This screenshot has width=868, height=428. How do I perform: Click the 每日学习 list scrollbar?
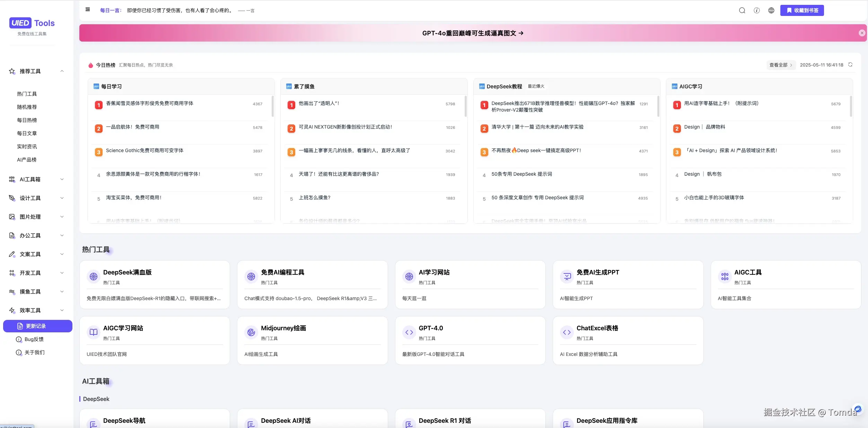pyautogui.click(x=273, y=106)
